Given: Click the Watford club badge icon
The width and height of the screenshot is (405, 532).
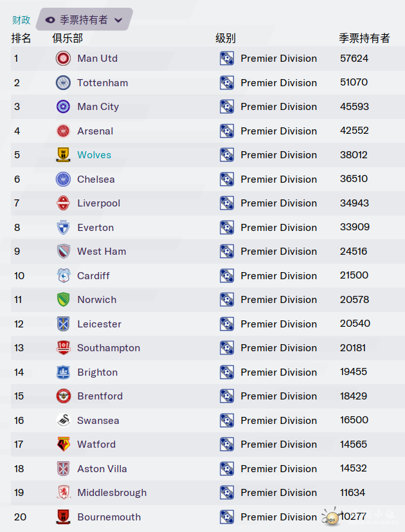Looking at the screenshot, I should click(63, 445).
